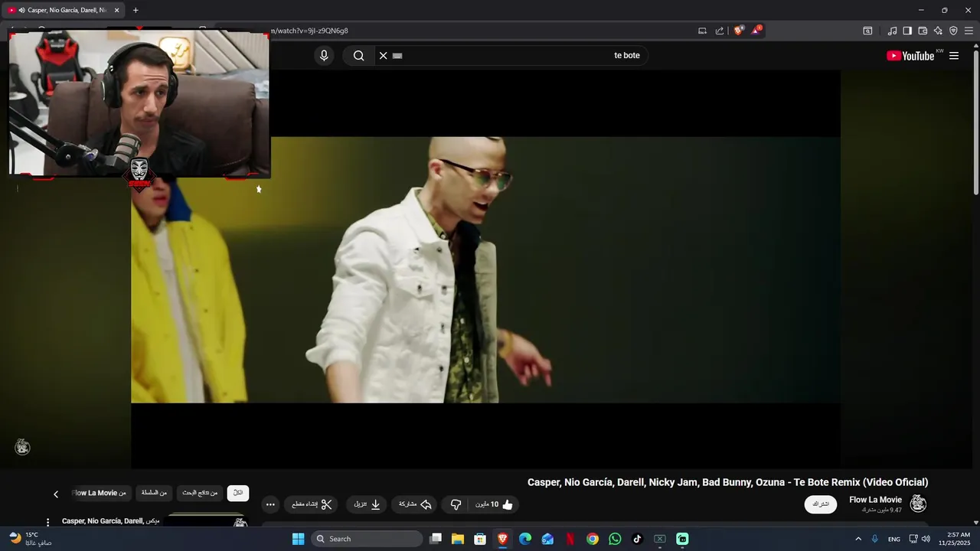Expand the system tray hidden icons chevron

[857, 539]
